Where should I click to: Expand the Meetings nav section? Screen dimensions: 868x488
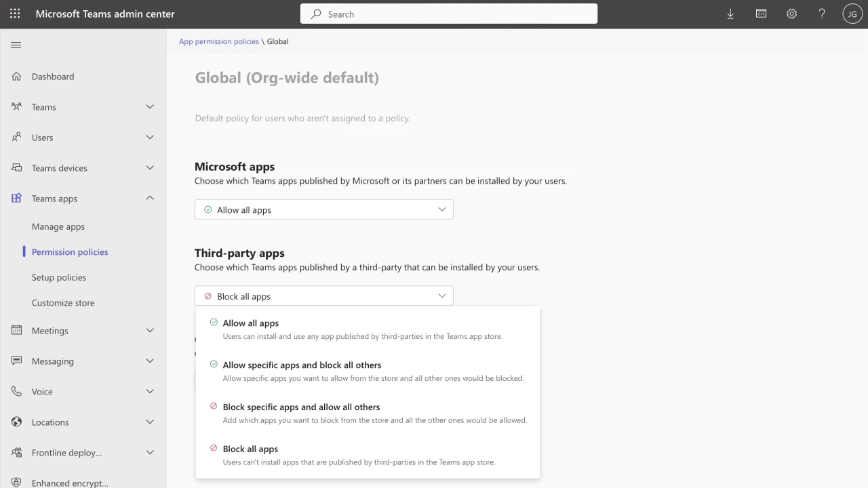pyautogui.click(x=150, y=331)
